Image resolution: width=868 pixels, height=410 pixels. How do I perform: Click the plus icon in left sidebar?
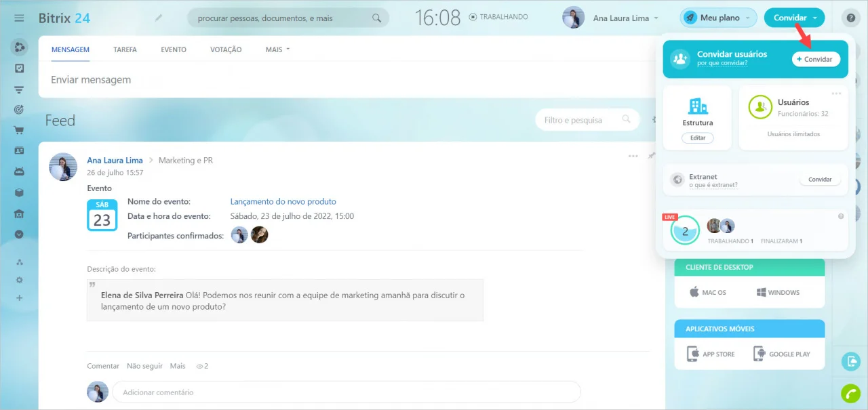pyautogui.click(x=19, y=298)
